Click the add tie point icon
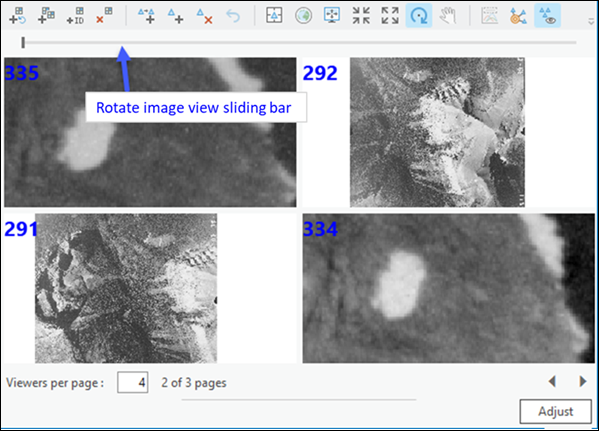The width and height of the screenshot is (599, 431). point(175,16)
